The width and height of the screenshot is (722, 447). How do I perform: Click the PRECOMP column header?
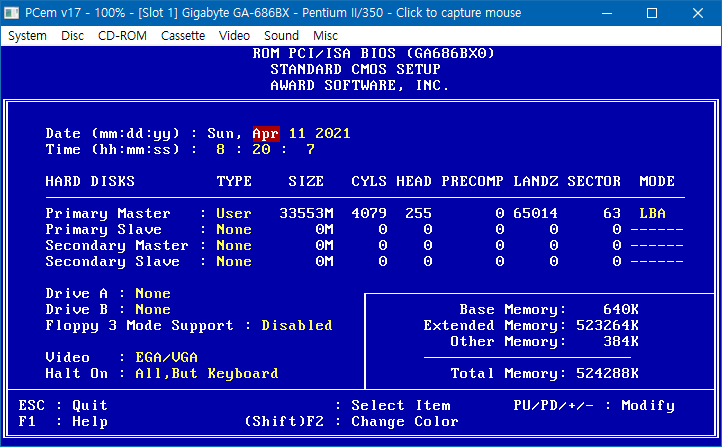point(472,181)
